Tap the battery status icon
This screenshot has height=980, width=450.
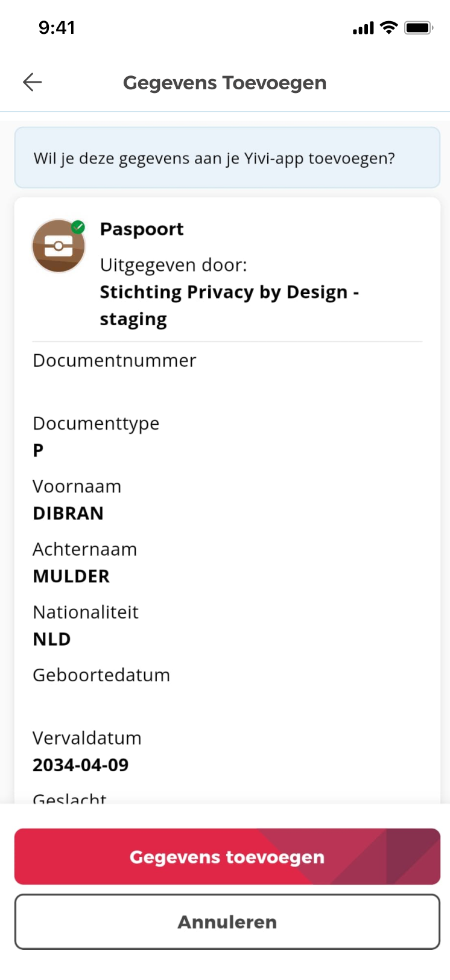[x=419, y=28]
